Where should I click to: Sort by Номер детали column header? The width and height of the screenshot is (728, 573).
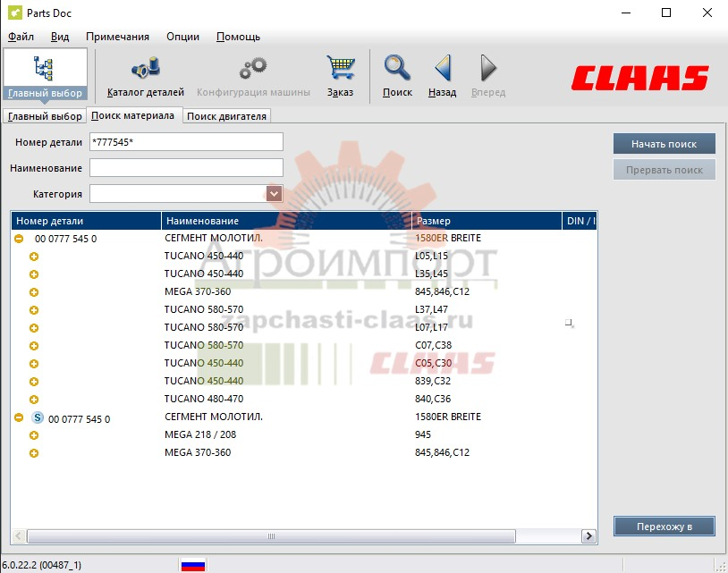click(x=87, y=221)
